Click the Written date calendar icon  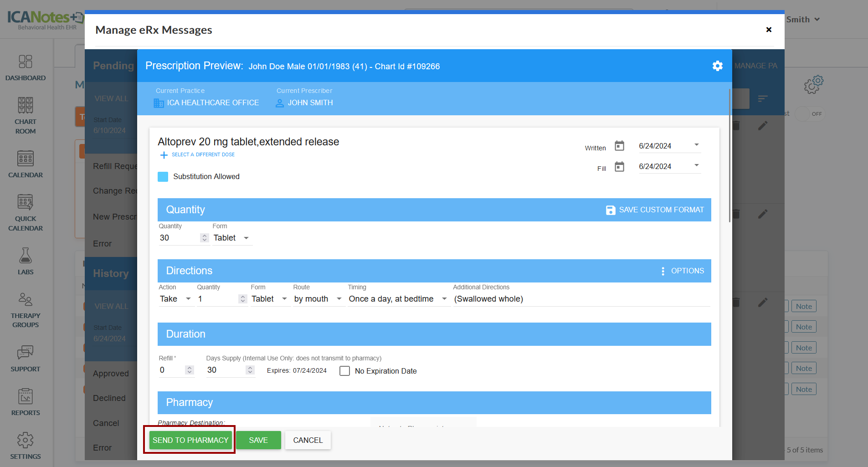pyautogui.click(x=619, y=146)
